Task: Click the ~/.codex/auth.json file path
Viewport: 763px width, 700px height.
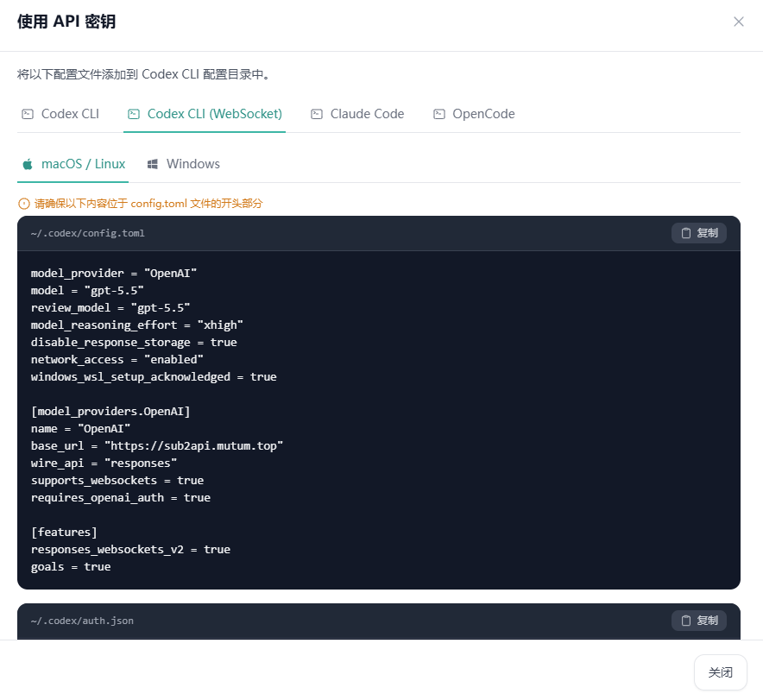Action: pyautogui.click(x=82, y=621)
